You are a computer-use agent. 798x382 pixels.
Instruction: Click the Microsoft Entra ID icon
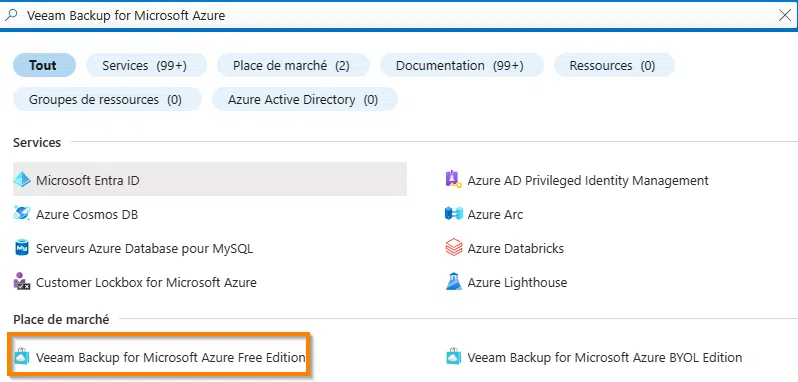[22, 180]
